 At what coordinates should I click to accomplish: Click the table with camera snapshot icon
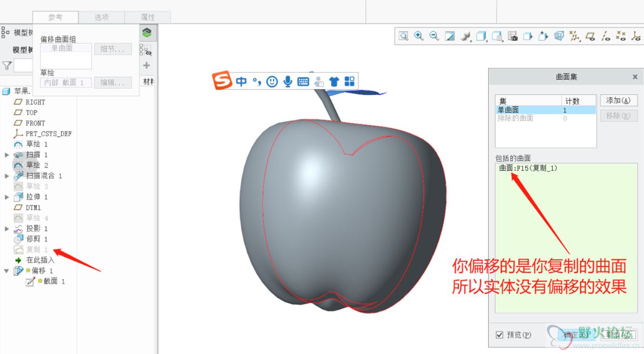(x=513, y=36)
